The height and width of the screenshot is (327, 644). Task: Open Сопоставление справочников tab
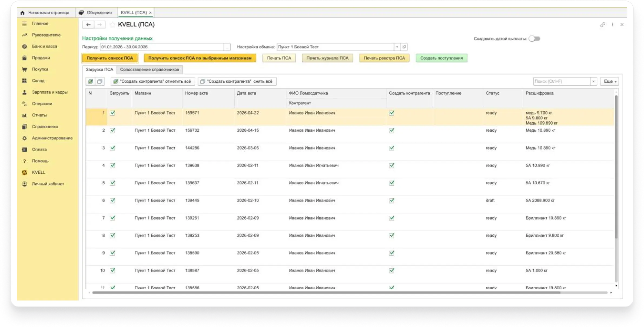click(150, 70)
